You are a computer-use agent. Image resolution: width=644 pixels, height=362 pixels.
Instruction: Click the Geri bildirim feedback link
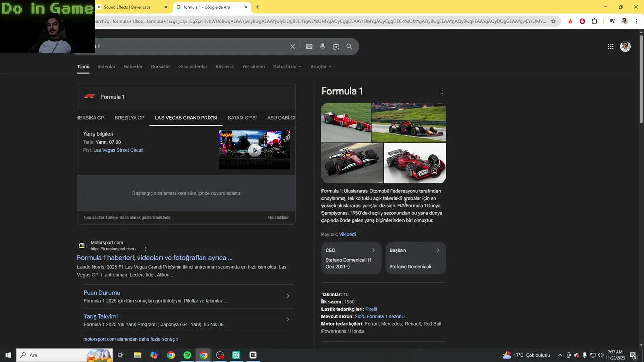279,218
